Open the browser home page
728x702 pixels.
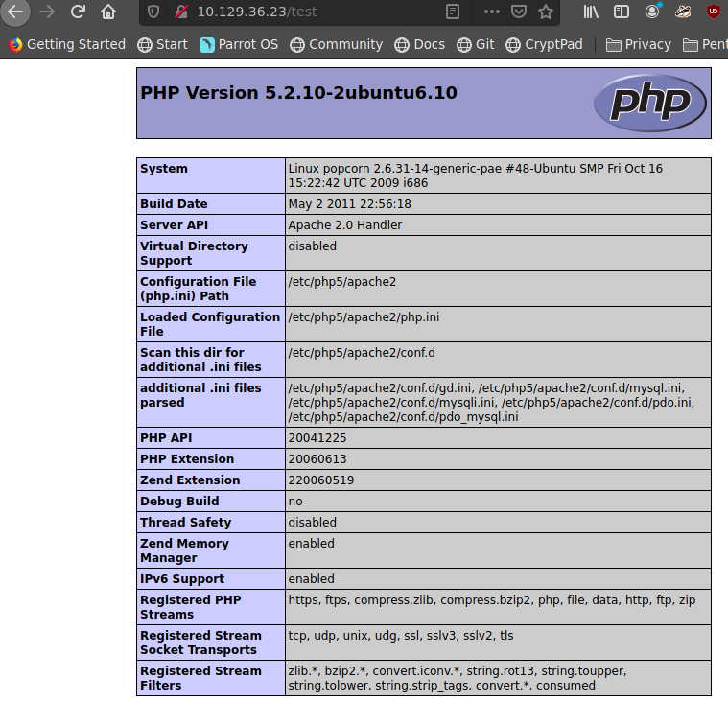tap(108, 12)
